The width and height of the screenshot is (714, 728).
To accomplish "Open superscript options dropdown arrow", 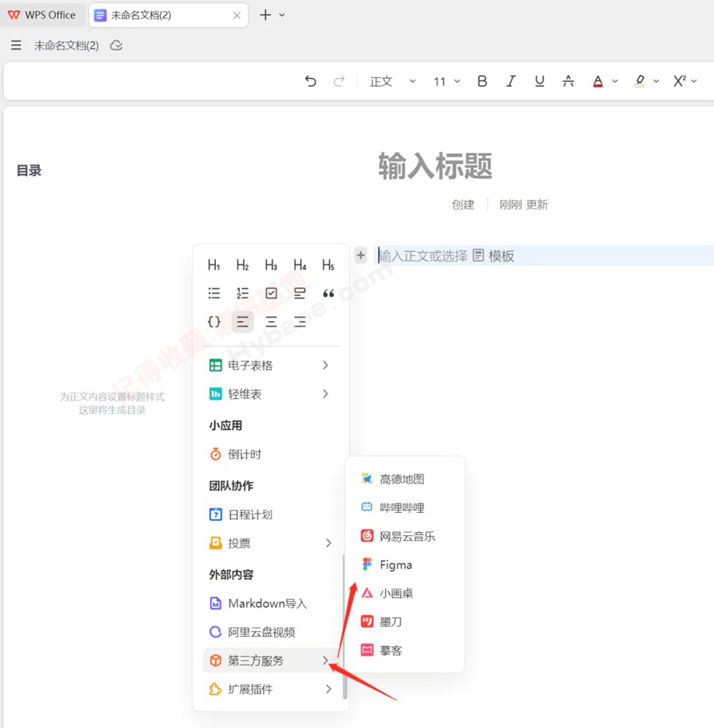I will [694, 81].
